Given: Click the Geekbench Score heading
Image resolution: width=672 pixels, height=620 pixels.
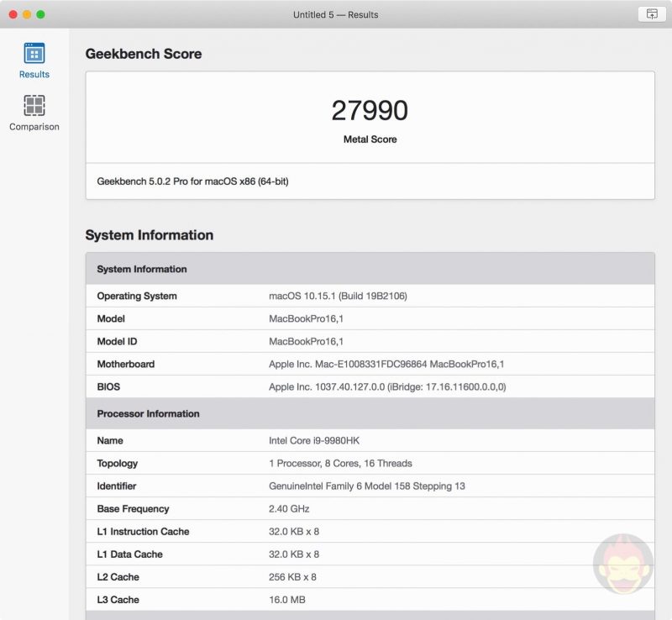Looking at the screenshot, I should pos(144,54).
